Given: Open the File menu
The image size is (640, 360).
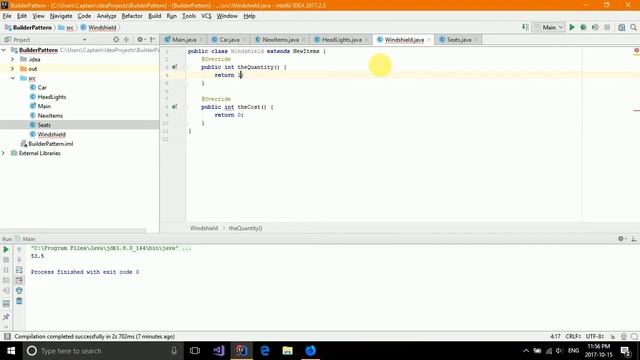Looking at the screenshot, I should (7, 16).
